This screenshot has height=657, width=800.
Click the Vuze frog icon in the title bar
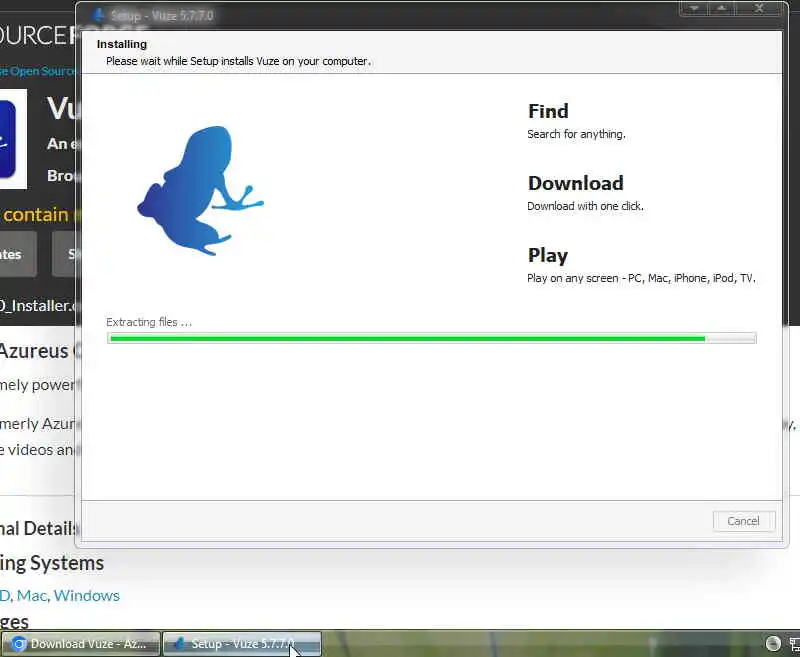tap(98, 15)
